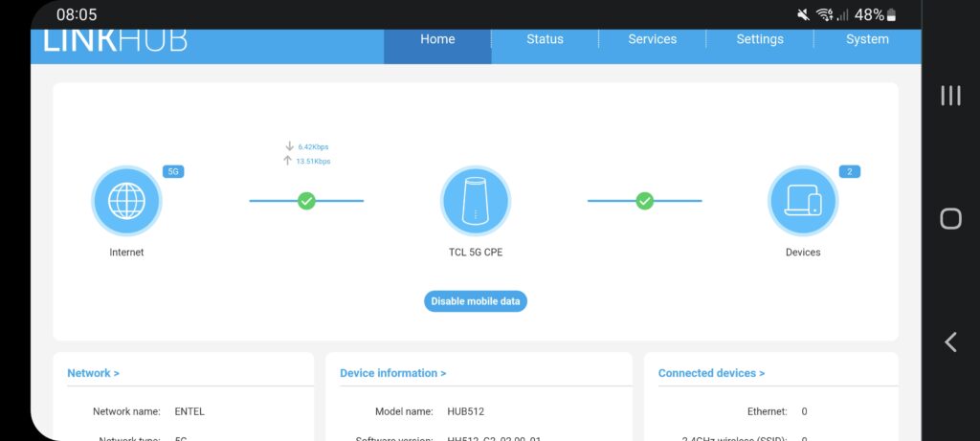Screen dimensions: 980x441
Task: Tap the Android home button
Action: 950,219
